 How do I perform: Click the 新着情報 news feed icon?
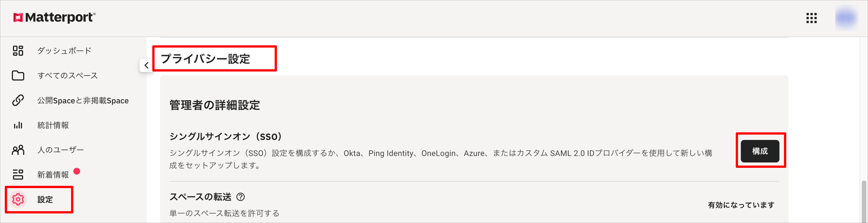pyautogui.click(x=18, y=175)
